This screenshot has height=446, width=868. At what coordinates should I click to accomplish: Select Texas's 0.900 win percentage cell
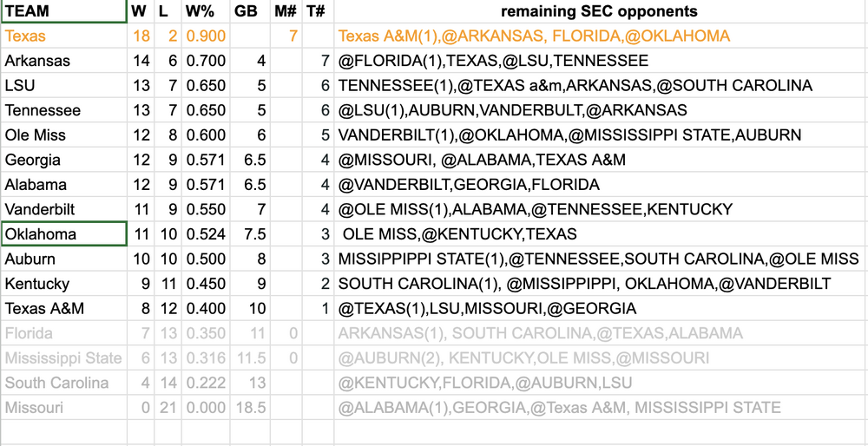(205, 36)
